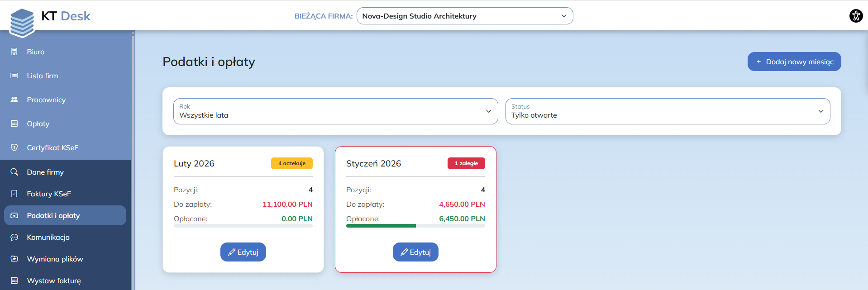Go to Faktury KSeF menu item
This screenshot has height=290, width=868.
tap(49, 194)
